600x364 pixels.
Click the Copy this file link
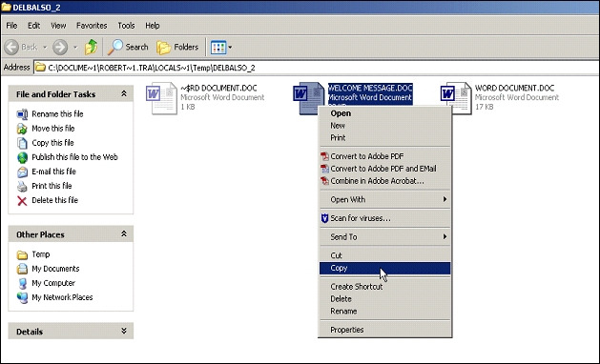tap(52, 143)
